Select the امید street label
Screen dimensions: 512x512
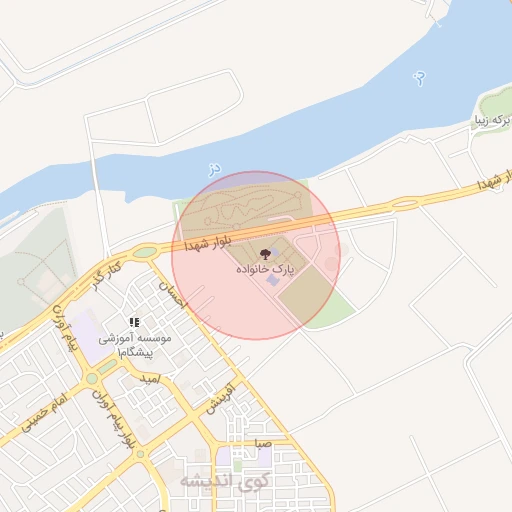coord(150,379)
